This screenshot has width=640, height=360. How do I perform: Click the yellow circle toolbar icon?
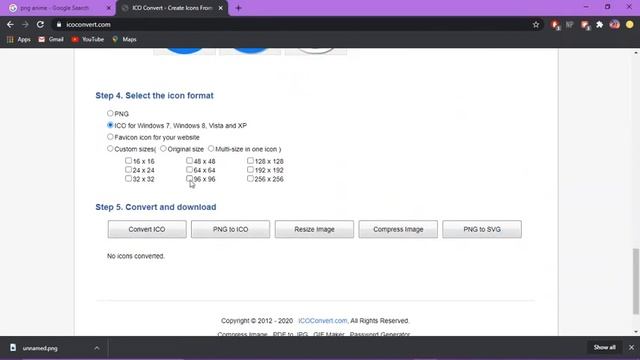pyautogui.click(x=630, y=24)
